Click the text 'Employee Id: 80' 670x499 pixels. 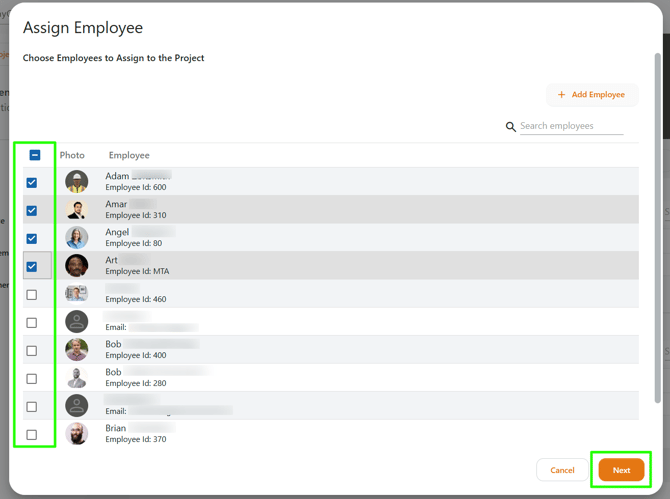(x=134, y=243)
